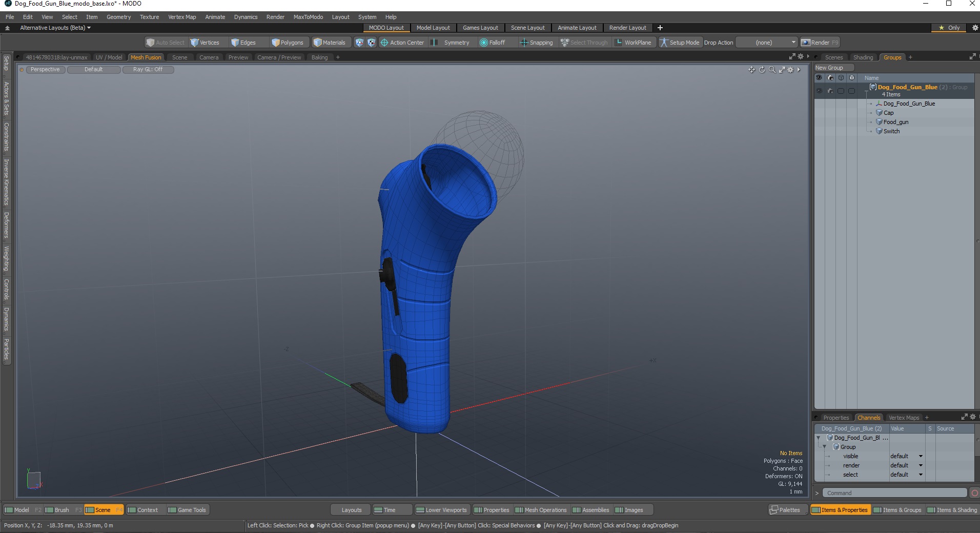The width and height of the screenshot is (980, 533).
Task: Click the viewport pan (move arrows) icon
Action: tap(751, 70)
